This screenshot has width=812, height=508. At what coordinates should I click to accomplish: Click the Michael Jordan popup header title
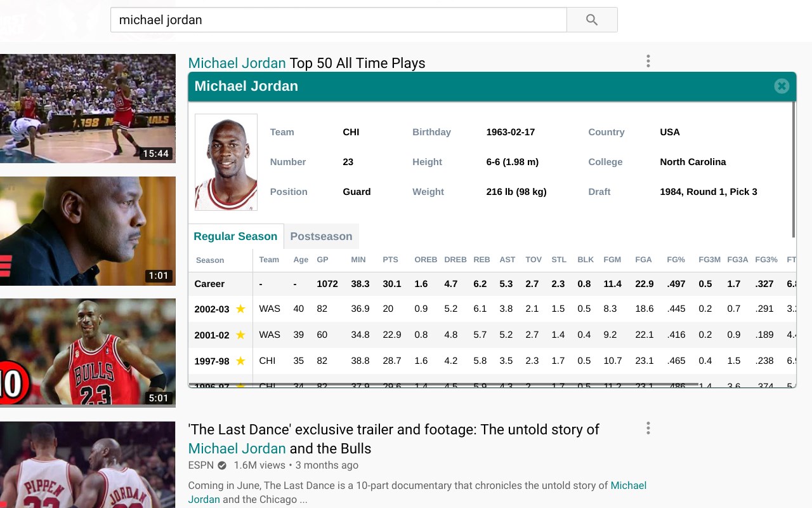click(246, 86)
